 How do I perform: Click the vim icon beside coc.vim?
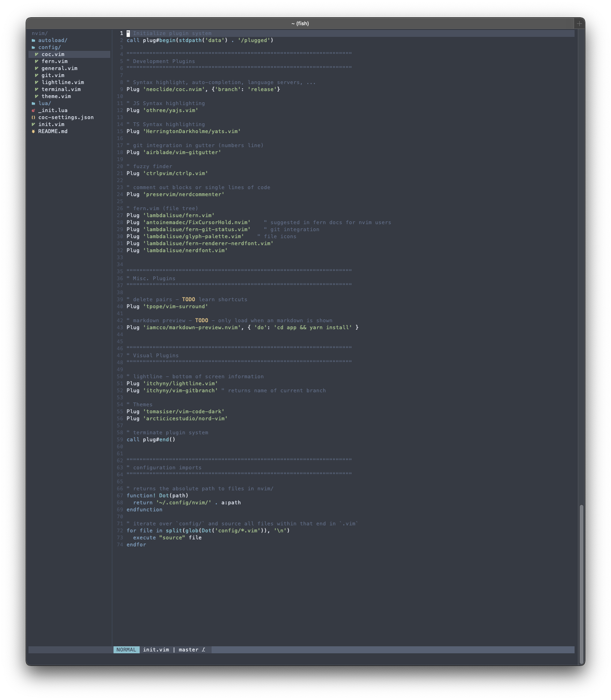click(x=36, y=54)
